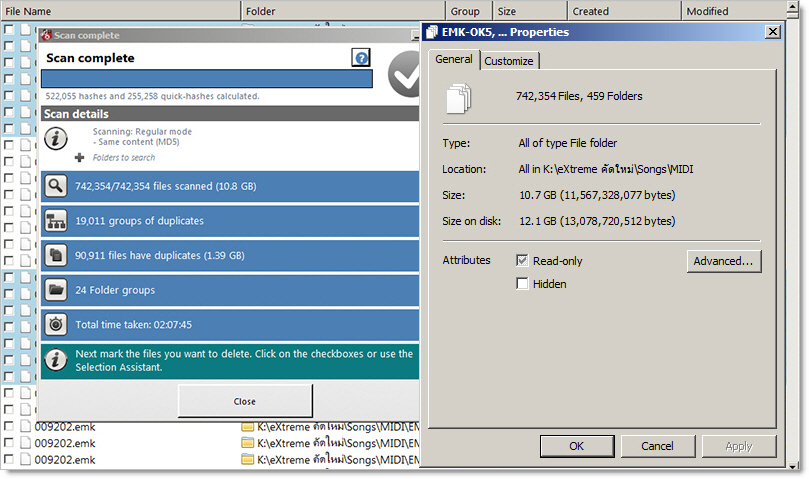The width and height of the screenshot is (809, 479).
Task: Open the Customize tab
Action: pyautogui.click(x=509, y=61)
